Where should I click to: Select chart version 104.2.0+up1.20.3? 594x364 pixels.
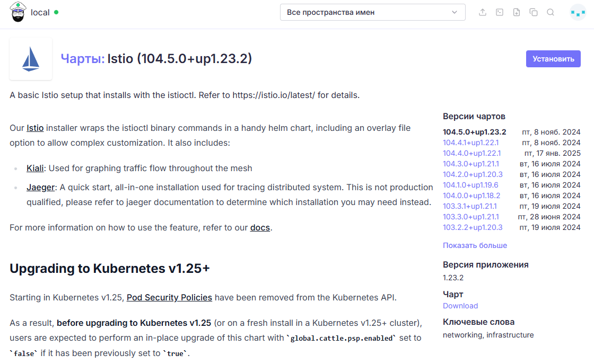click(x=473, y=174)
